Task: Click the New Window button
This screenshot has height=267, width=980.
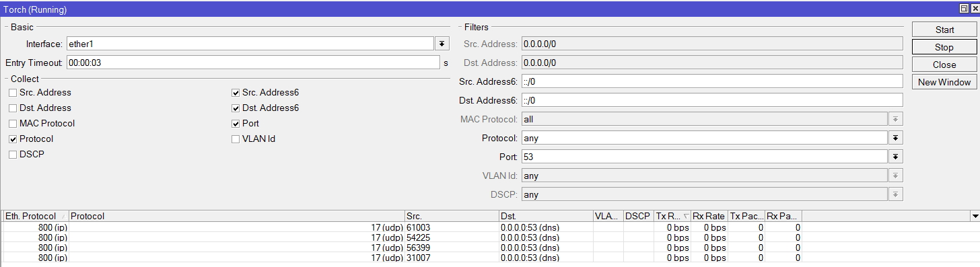Action: tap(944, 82)
